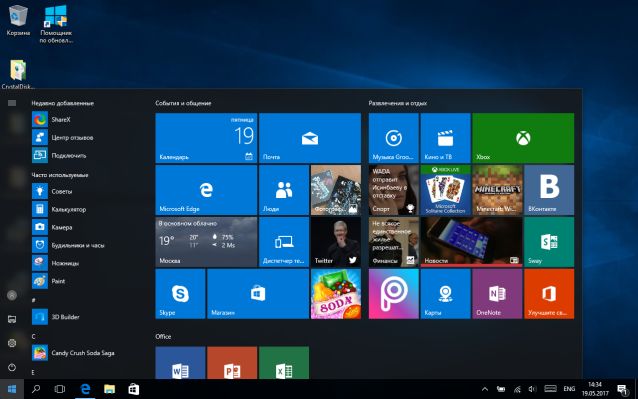Viewport: 638px width, 399px height.
Task: Open the Фотографии photo tile
Action: (336, 190)
